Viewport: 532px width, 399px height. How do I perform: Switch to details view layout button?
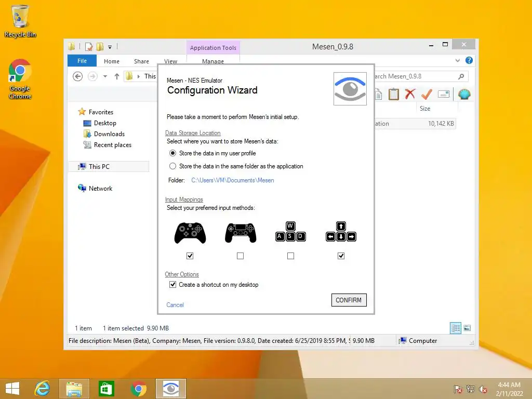coord(456,328)
